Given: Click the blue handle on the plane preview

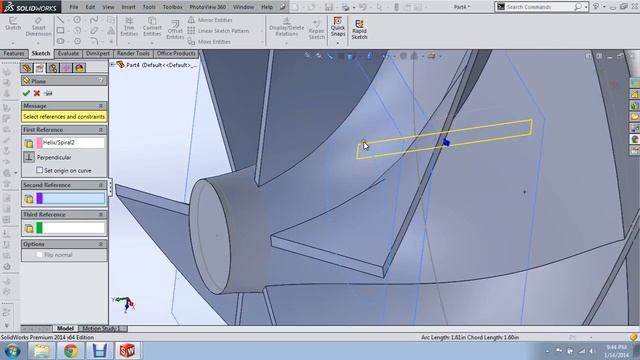Looking at the screenshot, I should click(x=446, y=142).
